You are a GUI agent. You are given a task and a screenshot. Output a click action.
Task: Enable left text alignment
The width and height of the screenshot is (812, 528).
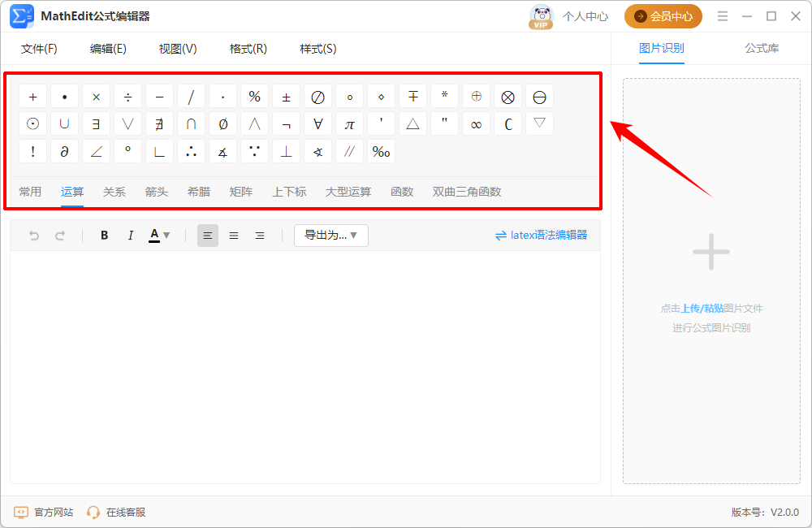(x=208, y=236)
